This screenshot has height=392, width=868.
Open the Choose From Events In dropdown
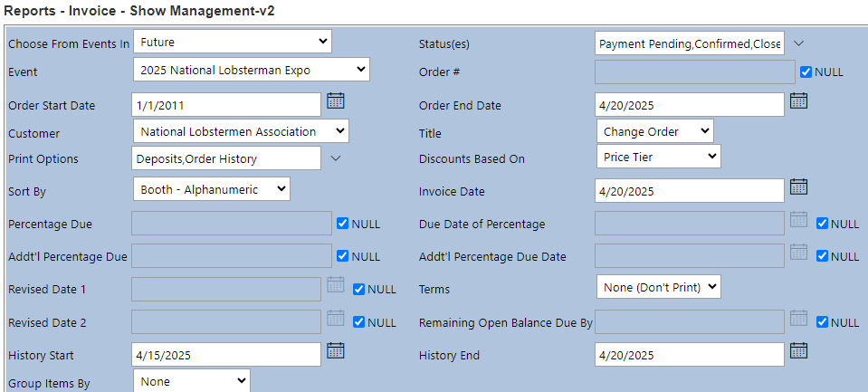click(233, 42)
